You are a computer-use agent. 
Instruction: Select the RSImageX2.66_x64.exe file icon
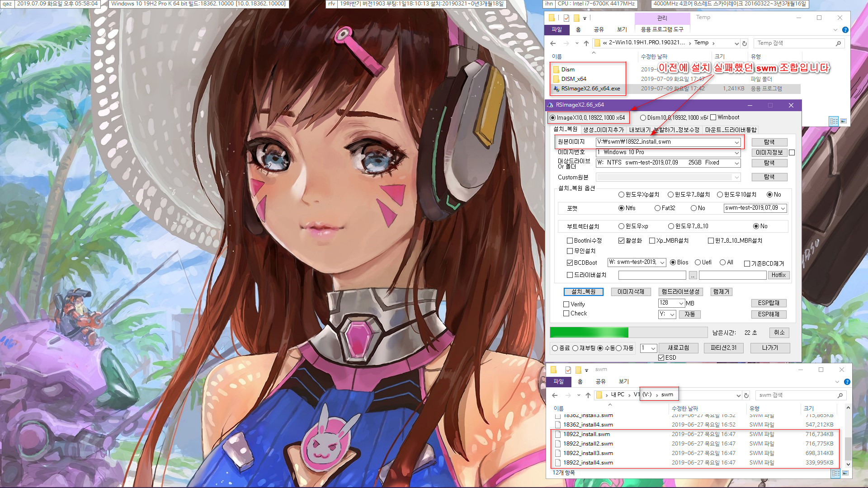tap(557, 89)
